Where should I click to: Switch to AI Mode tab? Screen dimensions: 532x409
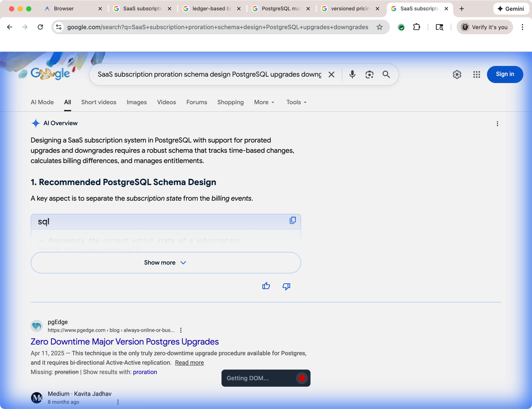42,102
